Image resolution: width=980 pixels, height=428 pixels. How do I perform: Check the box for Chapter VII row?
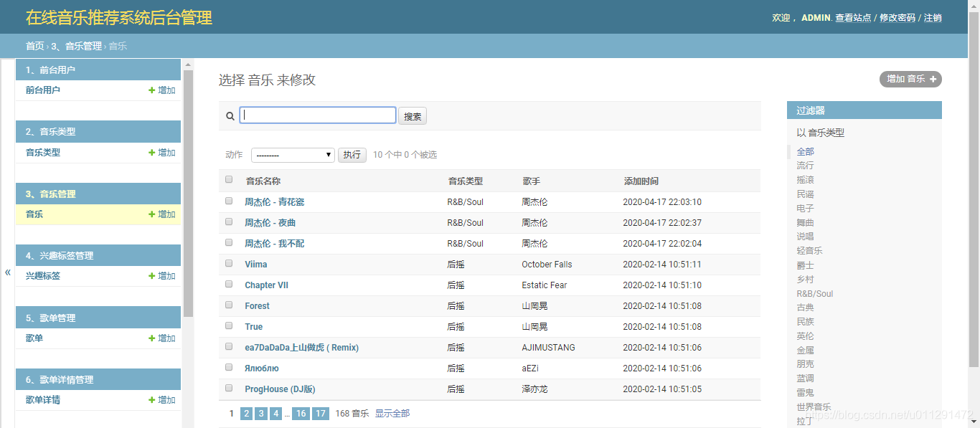[229, 284]
